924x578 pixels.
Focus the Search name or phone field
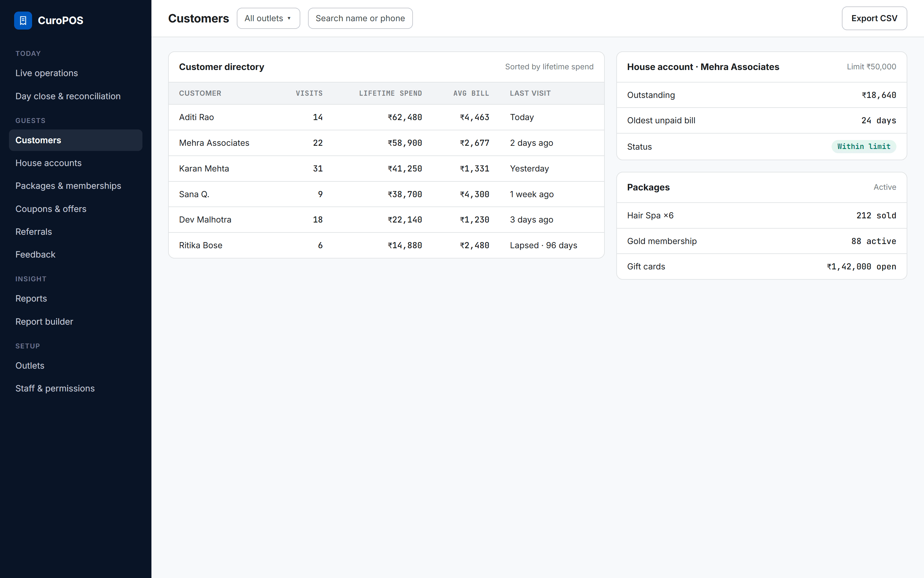tap(360, 18)
